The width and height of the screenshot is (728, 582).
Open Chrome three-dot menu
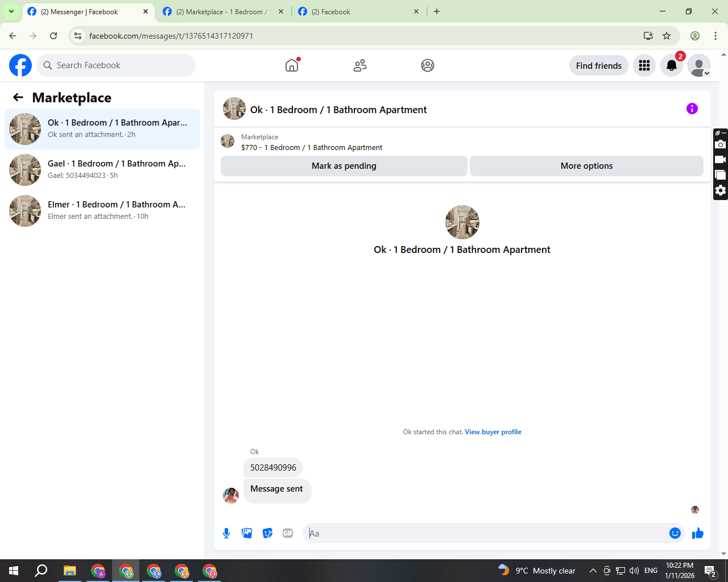click(x=715, y=36)
